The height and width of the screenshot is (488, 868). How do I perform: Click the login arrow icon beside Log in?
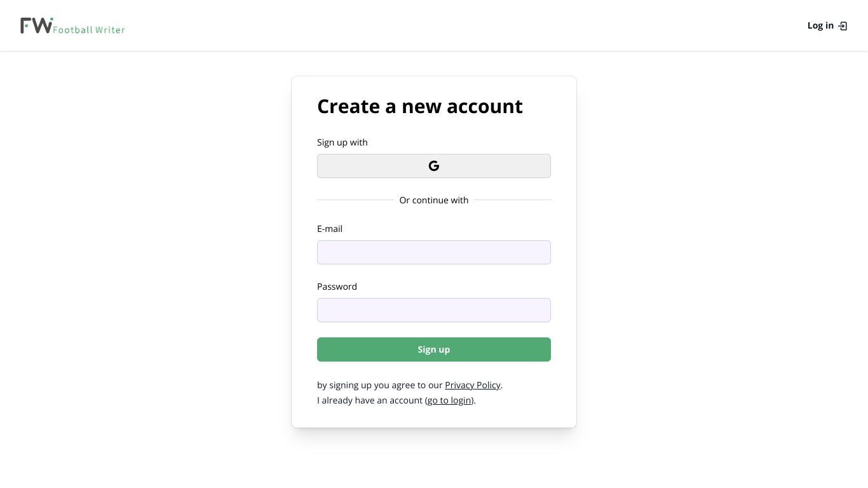843,26
